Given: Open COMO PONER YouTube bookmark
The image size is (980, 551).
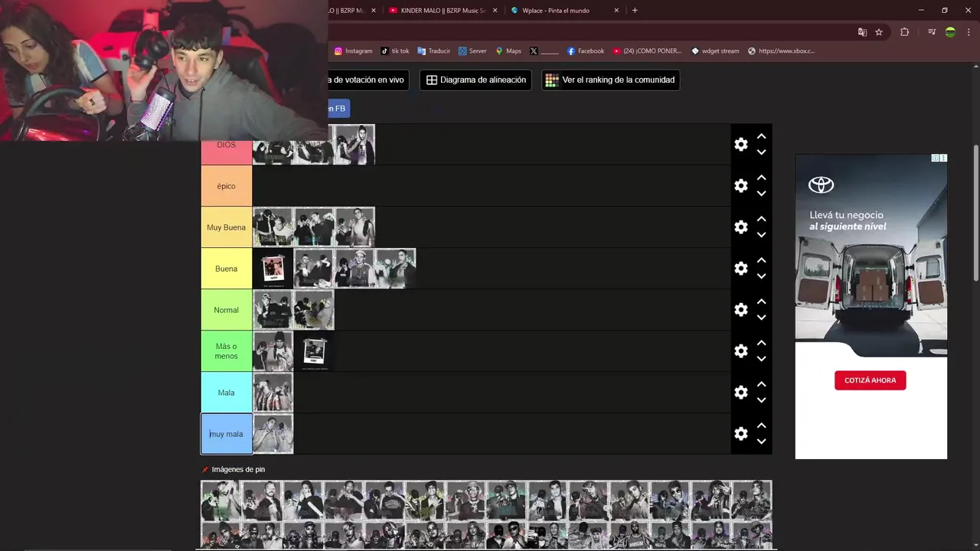Looking at the screenshot, I should [647, 51].
